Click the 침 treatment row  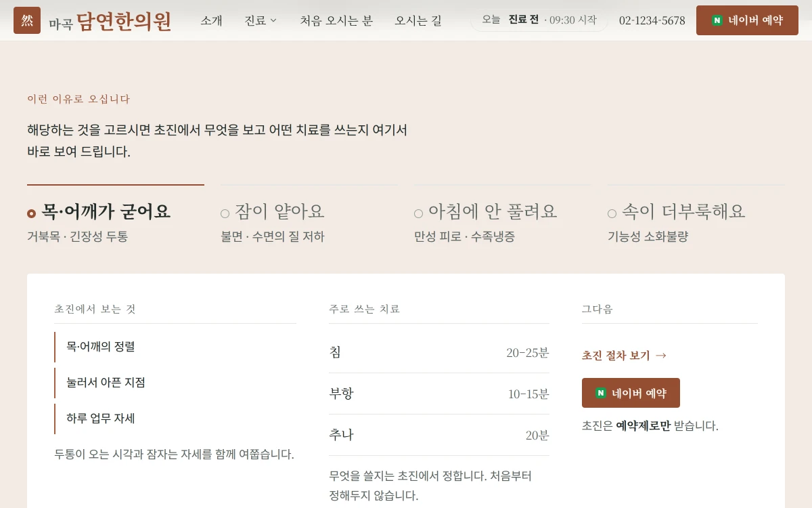439,352
